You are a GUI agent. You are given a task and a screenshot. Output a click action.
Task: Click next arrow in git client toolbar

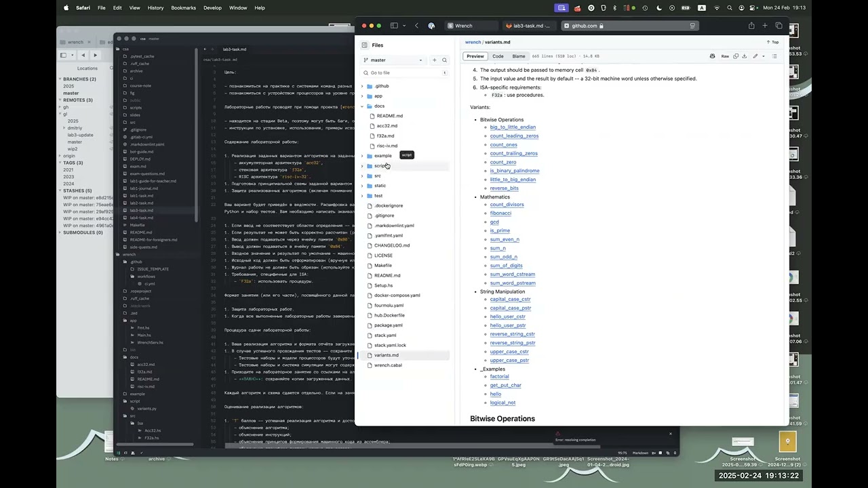pos(95,55)
